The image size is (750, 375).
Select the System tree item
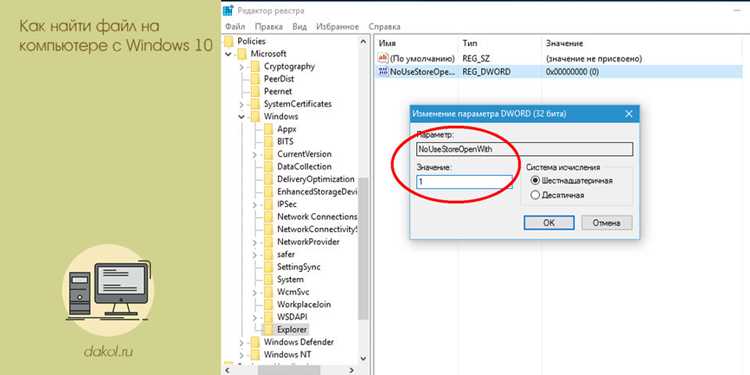290,279
